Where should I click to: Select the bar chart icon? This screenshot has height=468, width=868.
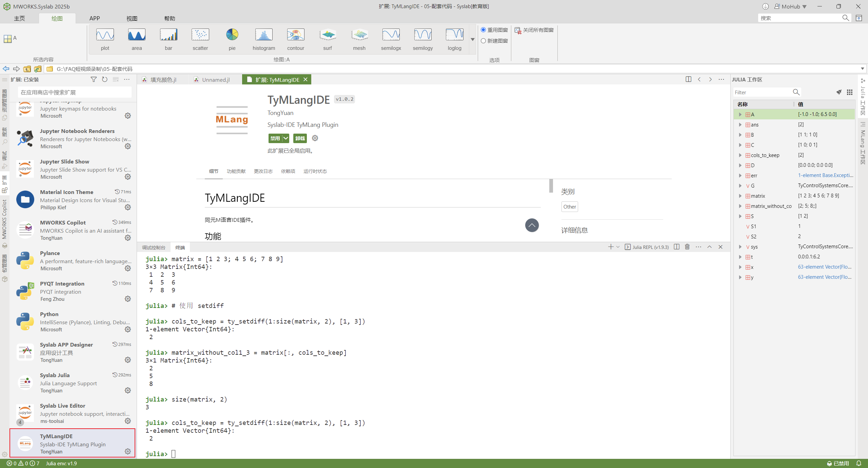pyautogui.click(x=169, y=39)
